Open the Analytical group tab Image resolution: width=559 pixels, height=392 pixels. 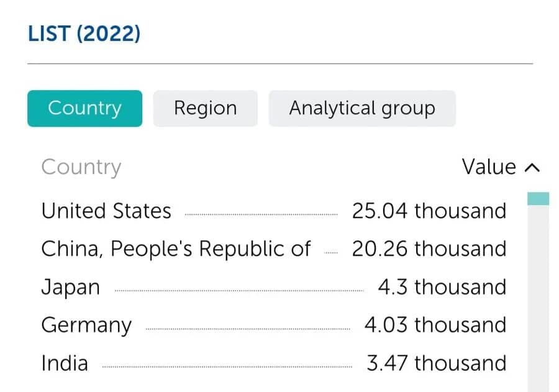[361, 108]
